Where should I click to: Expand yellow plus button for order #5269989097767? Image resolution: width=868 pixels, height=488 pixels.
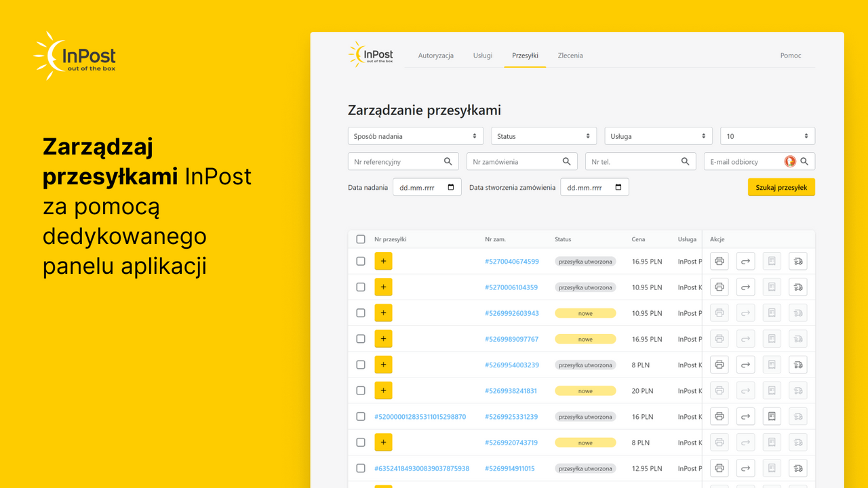point(383,339)
